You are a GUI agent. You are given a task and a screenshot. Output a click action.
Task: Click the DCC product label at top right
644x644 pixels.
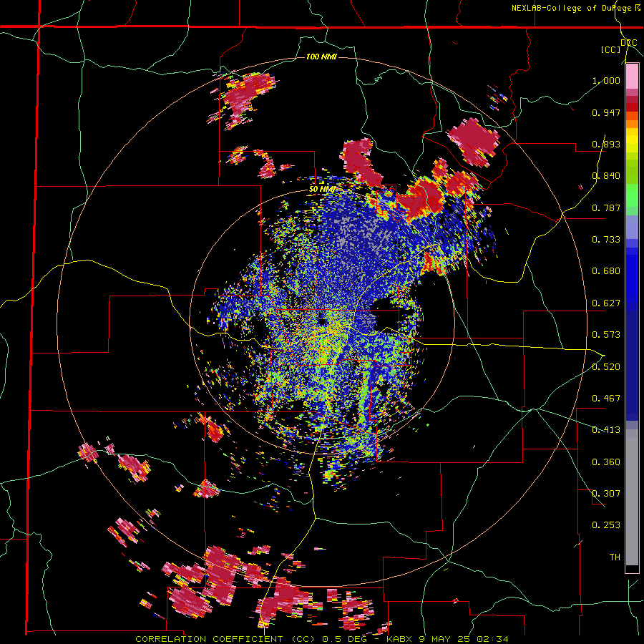pyautogui.click(x=629, y=43)
